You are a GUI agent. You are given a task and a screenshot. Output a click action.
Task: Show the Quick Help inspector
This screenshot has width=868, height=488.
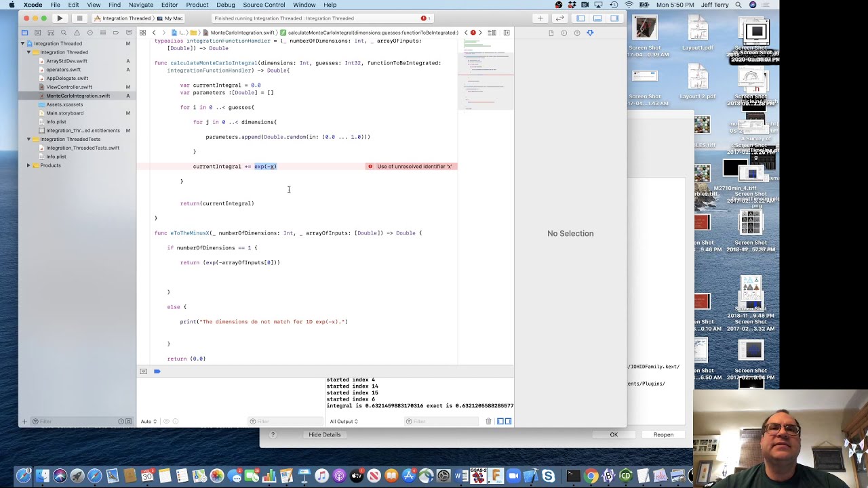(x=577, y=33)
